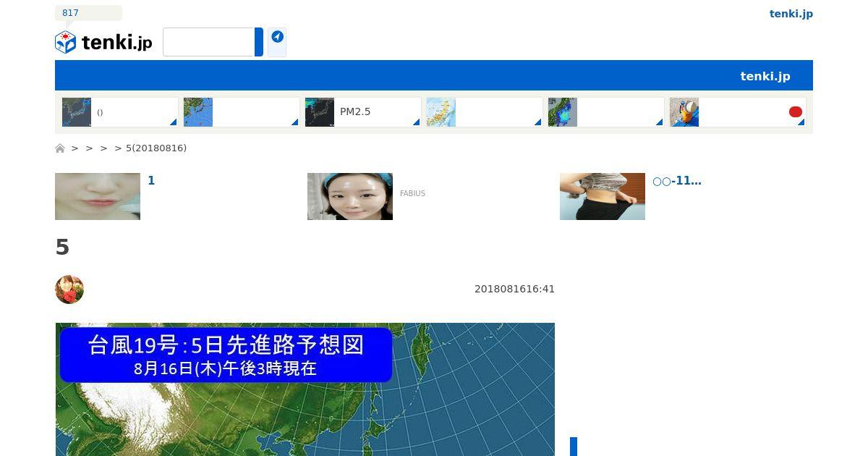Expand triangle on the () radar item
The image size is (868, 456).
[174, 122]
